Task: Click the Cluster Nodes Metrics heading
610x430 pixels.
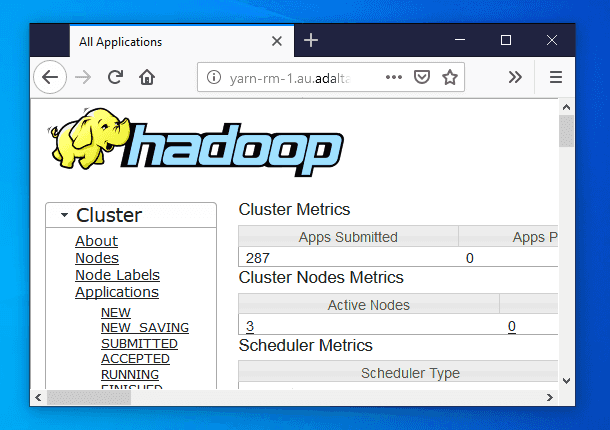Action: [321, 277]
